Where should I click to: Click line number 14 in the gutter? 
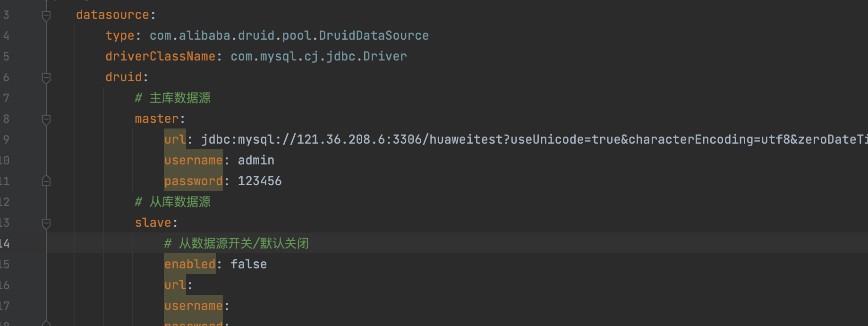5,243
